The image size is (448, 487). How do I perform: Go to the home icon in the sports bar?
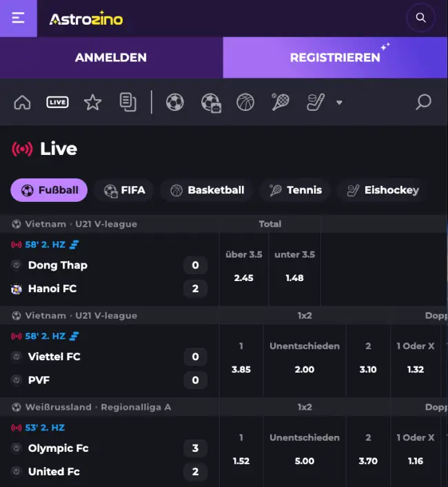click(22, 102)
